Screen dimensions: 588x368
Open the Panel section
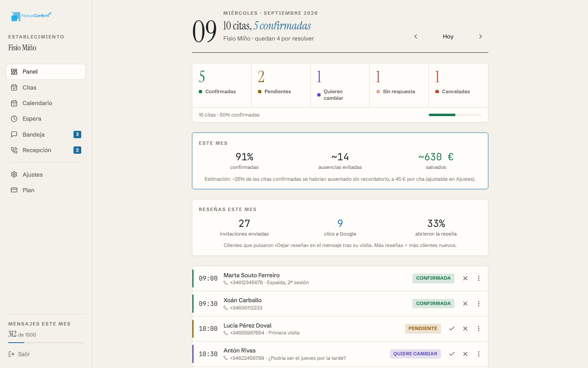pyautogui.click(x=46, y=72)
